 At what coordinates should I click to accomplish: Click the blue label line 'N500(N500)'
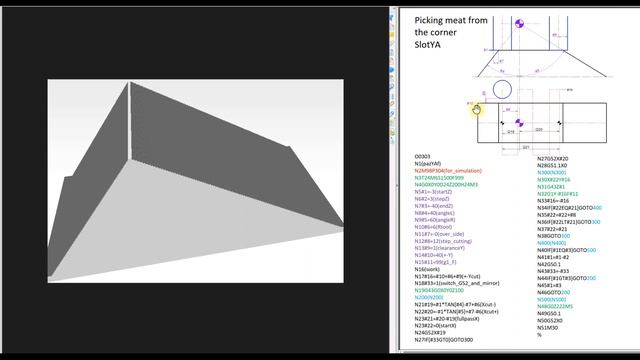551,300
